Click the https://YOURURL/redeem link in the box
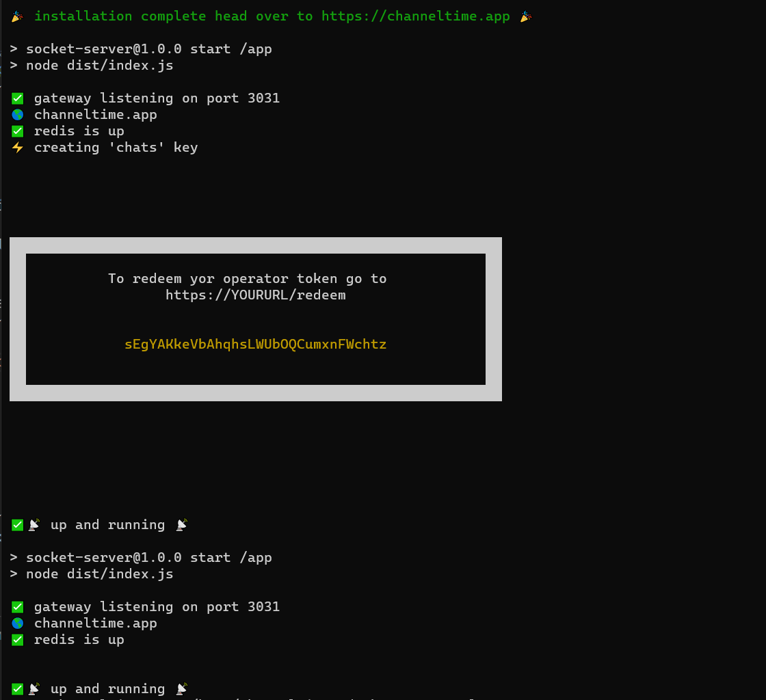Viewport: 766px width, 700px height. click(256, 295)
